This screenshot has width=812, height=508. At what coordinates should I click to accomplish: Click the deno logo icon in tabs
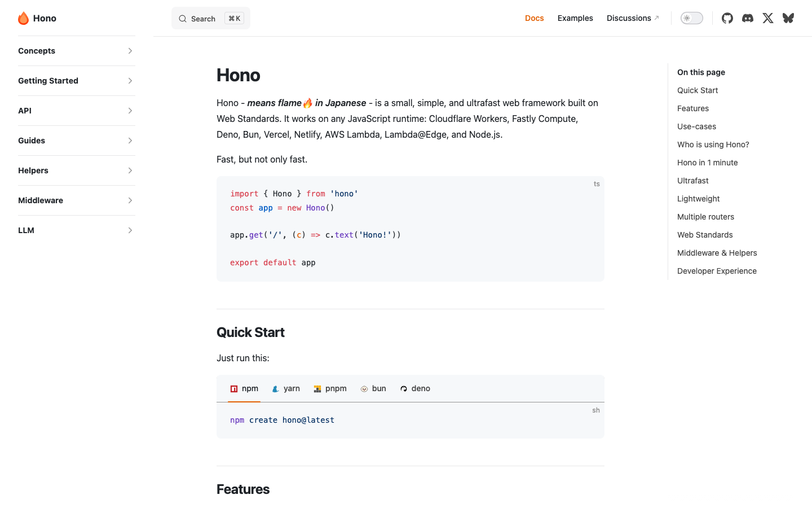pyautogui.click(x=404, y=388)
